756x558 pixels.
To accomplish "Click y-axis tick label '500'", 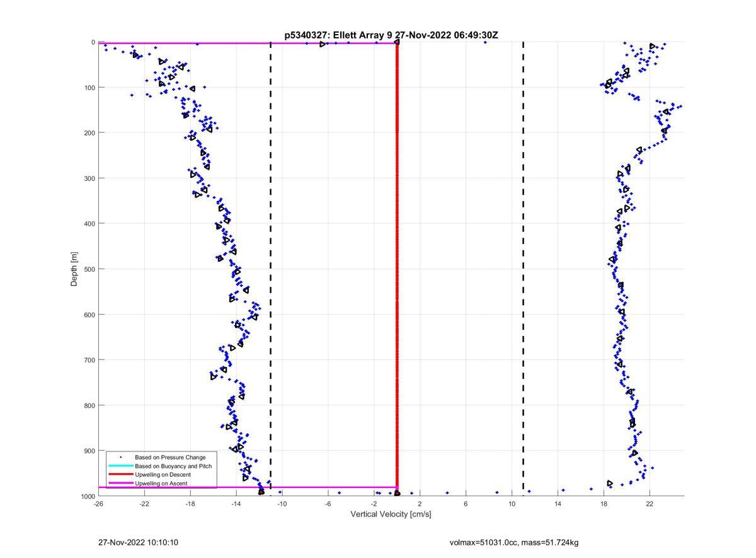I will (89, 269).
